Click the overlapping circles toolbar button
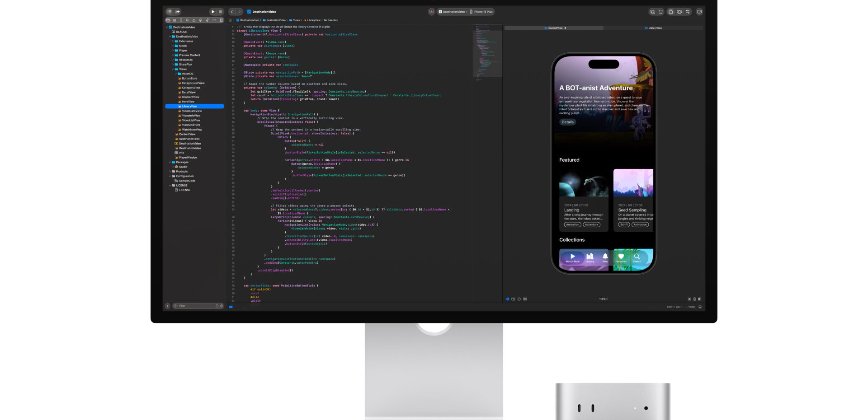This screenshot has height=420, width=868. (679, 12)
